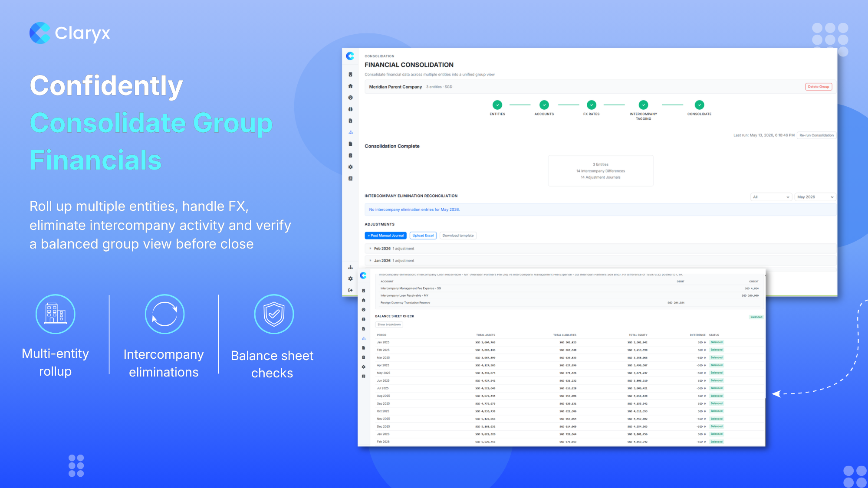This screenshot has height=488, width=868.
Task: Click the Delete Group button
Action: coord(819,87)
